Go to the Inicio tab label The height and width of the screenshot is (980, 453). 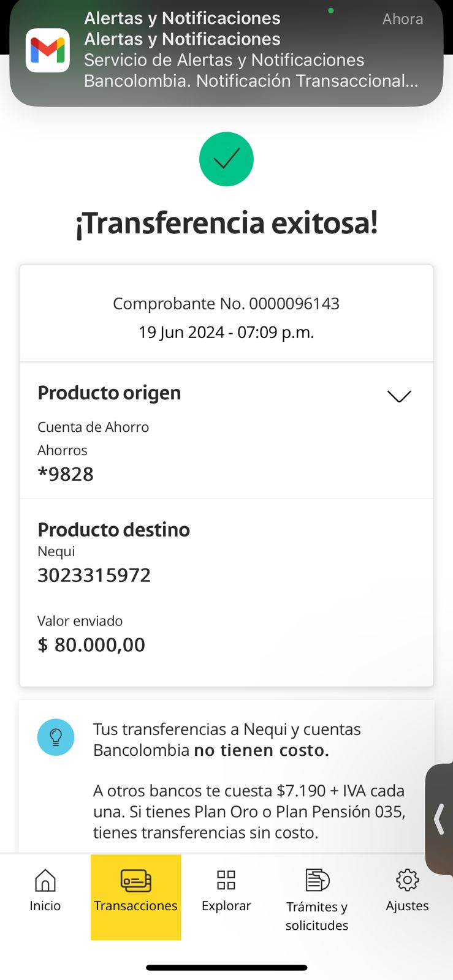pos(45,906)
